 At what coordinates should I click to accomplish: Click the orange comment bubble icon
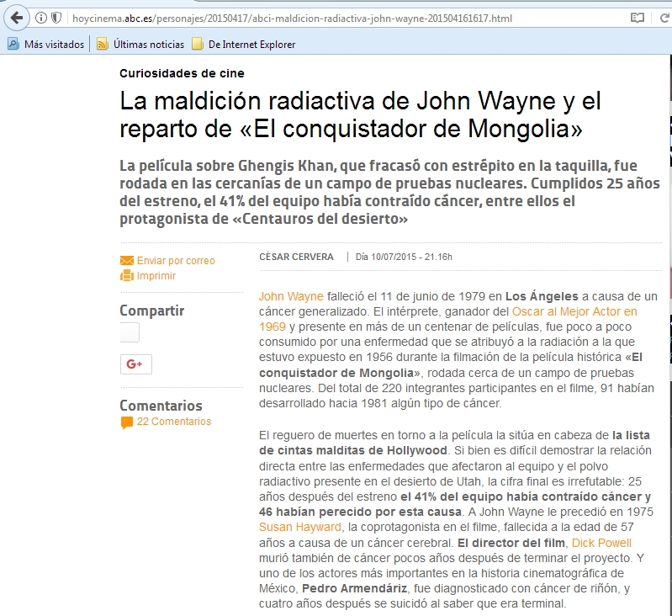[126, 422]
